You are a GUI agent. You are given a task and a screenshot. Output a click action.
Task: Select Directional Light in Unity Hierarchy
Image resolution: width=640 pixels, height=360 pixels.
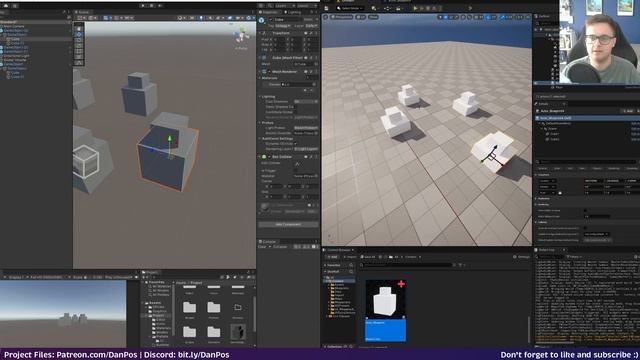[16, 56]
